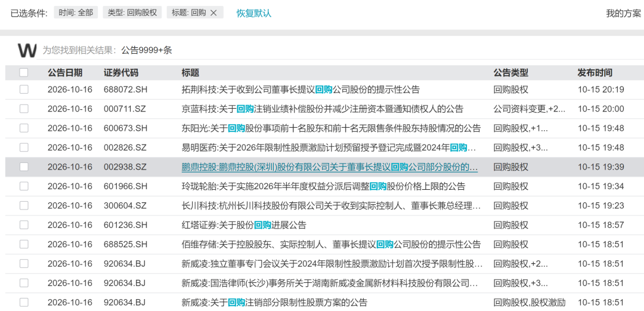Image resolution: width=644 pixels, height=311 pixels.
Task: Click 回购股权,股权激励 type cell
Action: pyautogui.click(x=529, y=303)
